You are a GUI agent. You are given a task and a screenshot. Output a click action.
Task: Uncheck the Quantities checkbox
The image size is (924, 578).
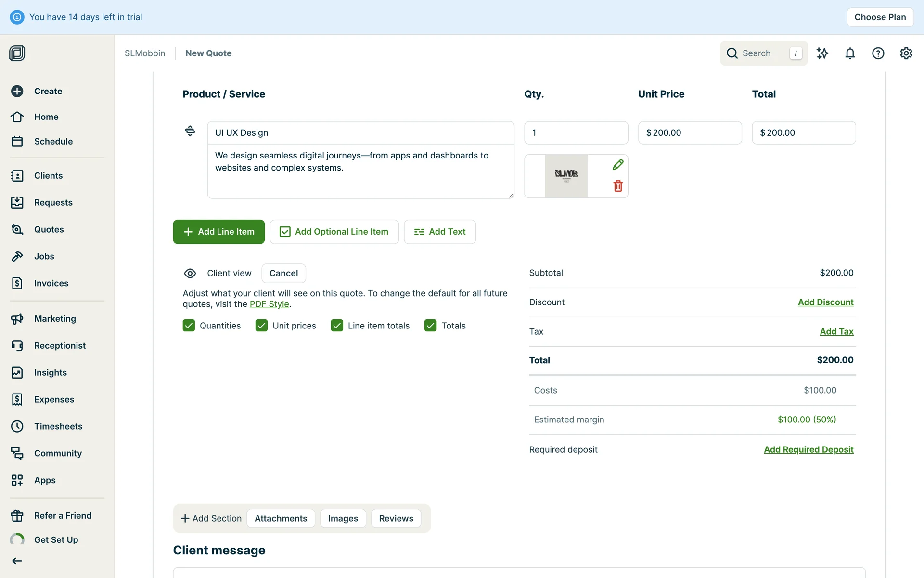(189, 326)
